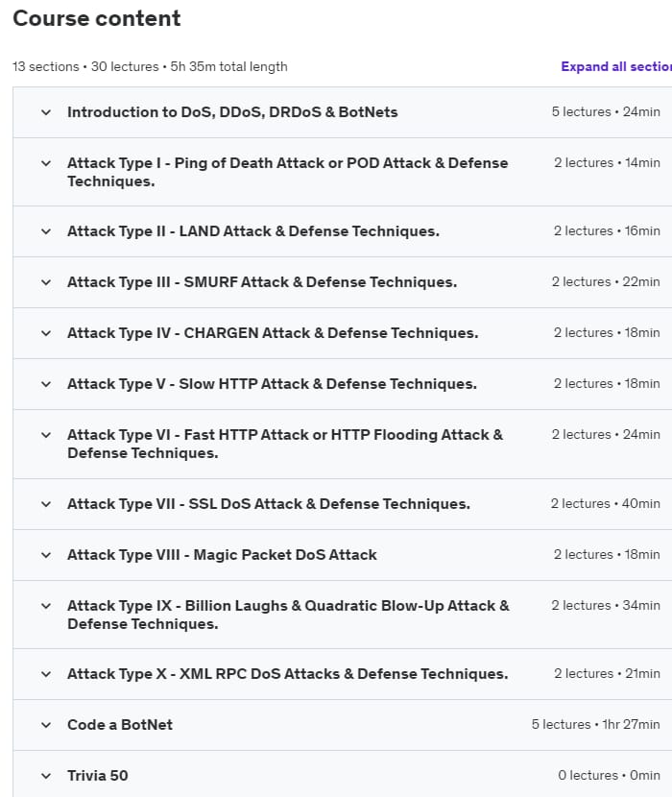Expand chevron for Attack Type V Slow HTTP

pyautogui.click(x=46, y=384)
